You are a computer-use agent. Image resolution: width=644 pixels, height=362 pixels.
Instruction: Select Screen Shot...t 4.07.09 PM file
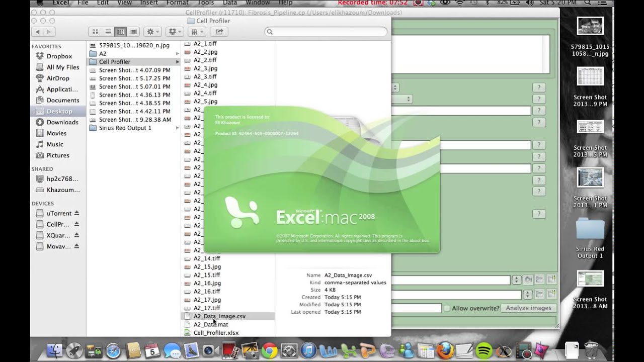click(133, 70)
